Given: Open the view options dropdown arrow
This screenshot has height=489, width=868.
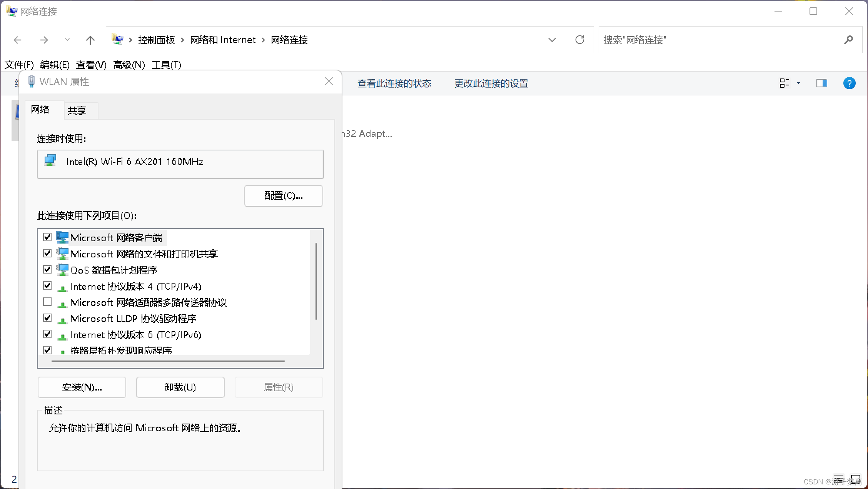Looking at the screenshot, I should pyautogui.click(x=798, y=83).
